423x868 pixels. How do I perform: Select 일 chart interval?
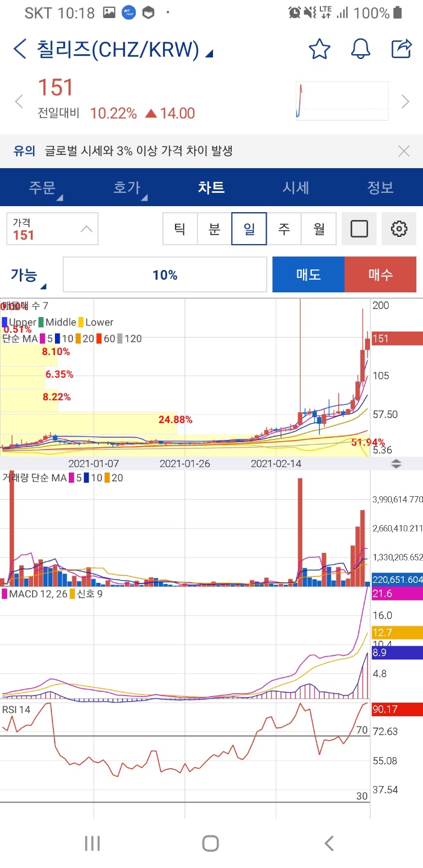[249, 228]
